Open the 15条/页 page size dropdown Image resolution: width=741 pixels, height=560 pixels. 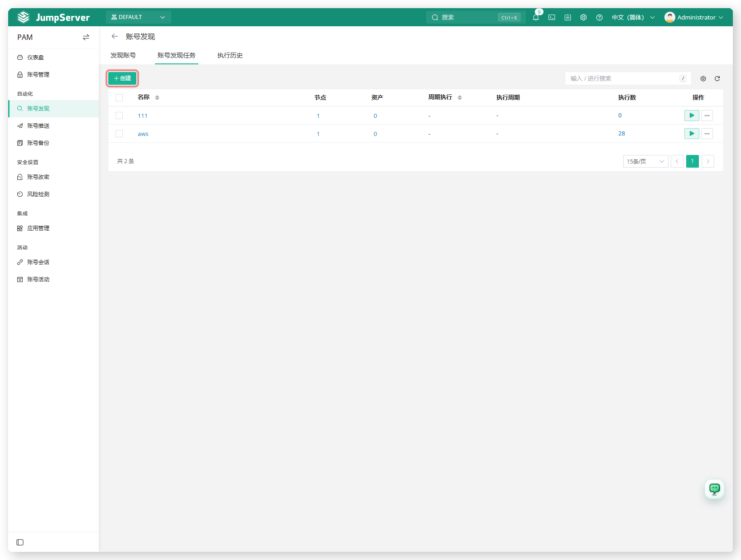pyautogui.click(x=645, y=161)
